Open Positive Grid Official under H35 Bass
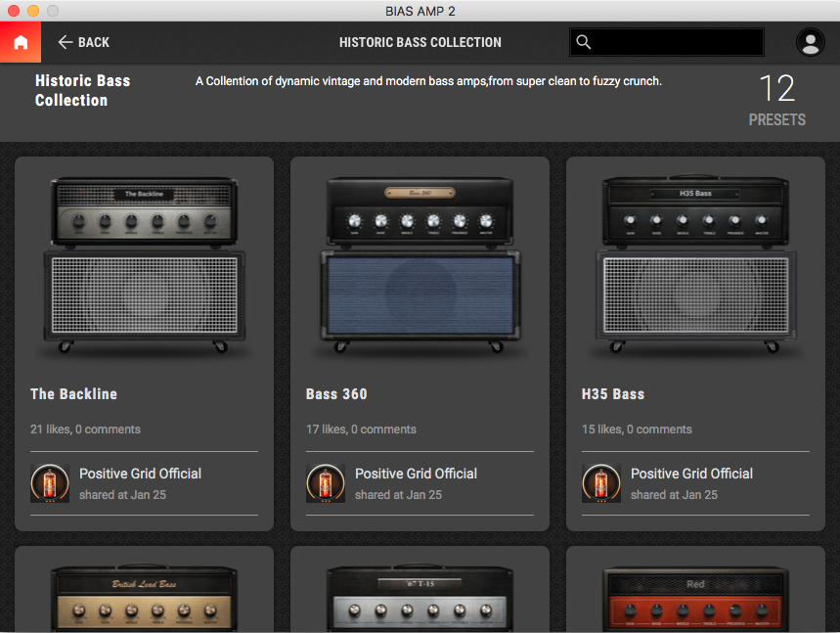The height and width of the screenshot is (633, 840). 691,474
